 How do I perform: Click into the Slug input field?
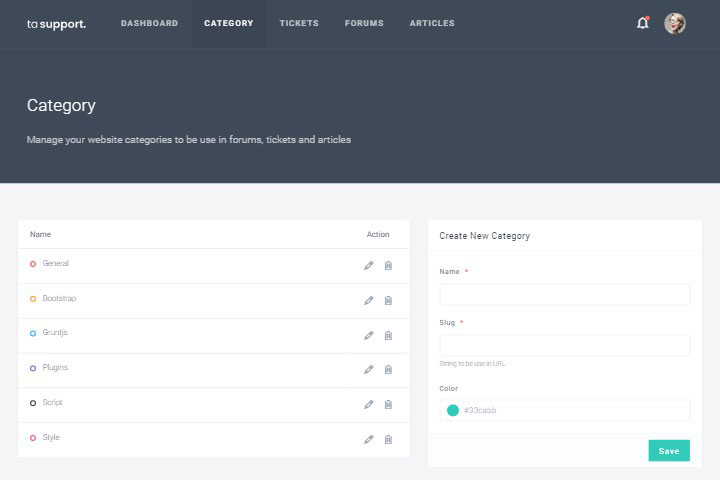(564, 345)
